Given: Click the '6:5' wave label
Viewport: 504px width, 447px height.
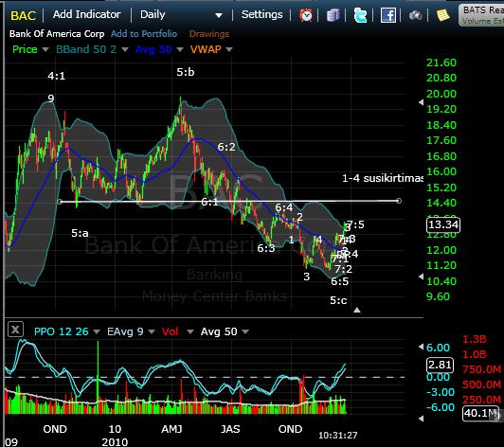Looking at the screenshot, I should click(340, 281).
